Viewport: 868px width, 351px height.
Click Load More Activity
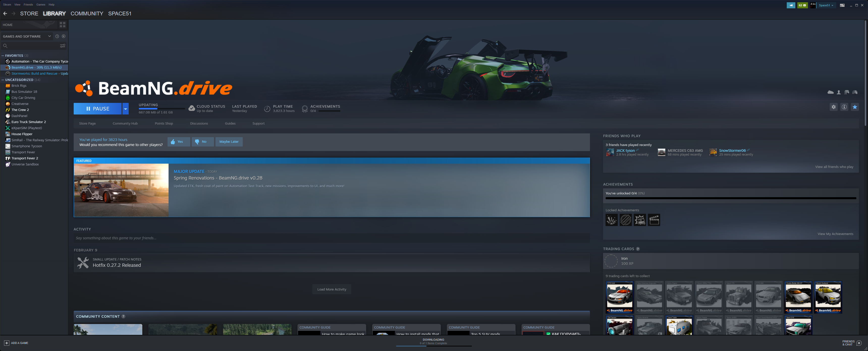332,289
